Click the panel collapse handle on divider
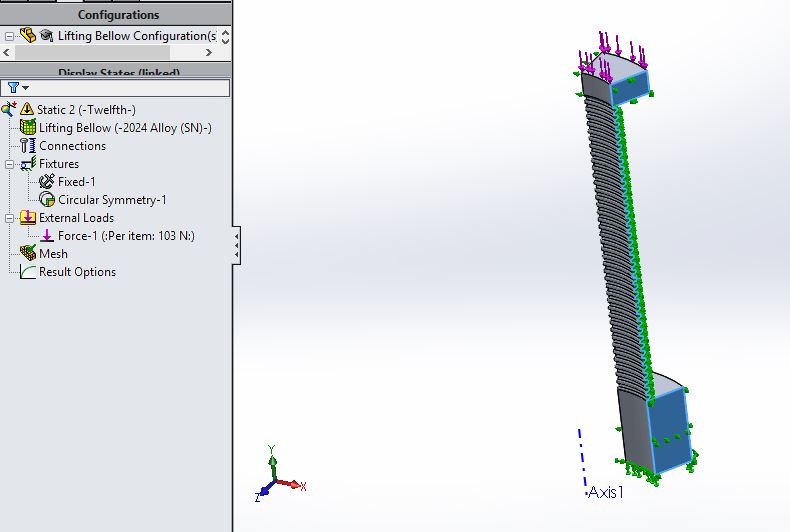This screenshot has height=532, width=790. click(x=236, y=245)
